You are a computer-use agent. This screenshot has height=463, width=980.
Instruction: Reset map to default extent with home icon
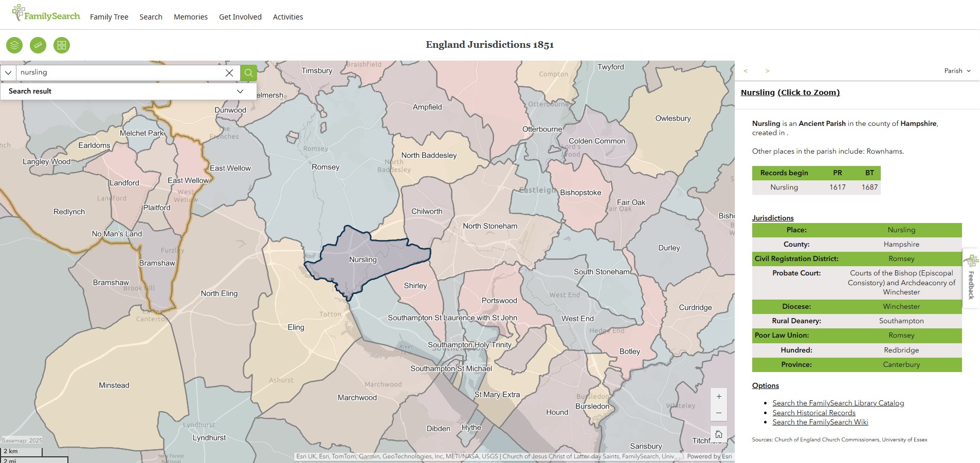pos(719,433)
